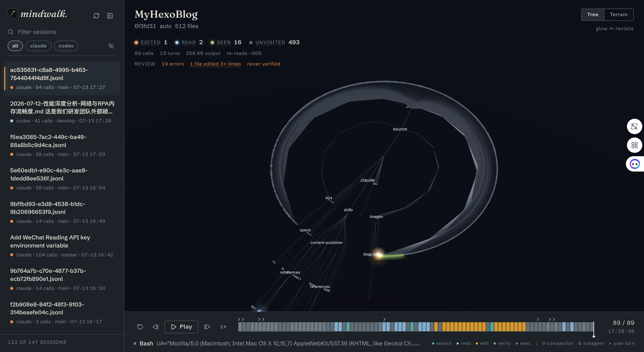Viewport: 644px width, 352px height.
Task: Click the 'specs' node label
Action: click(x=305, y=230)
